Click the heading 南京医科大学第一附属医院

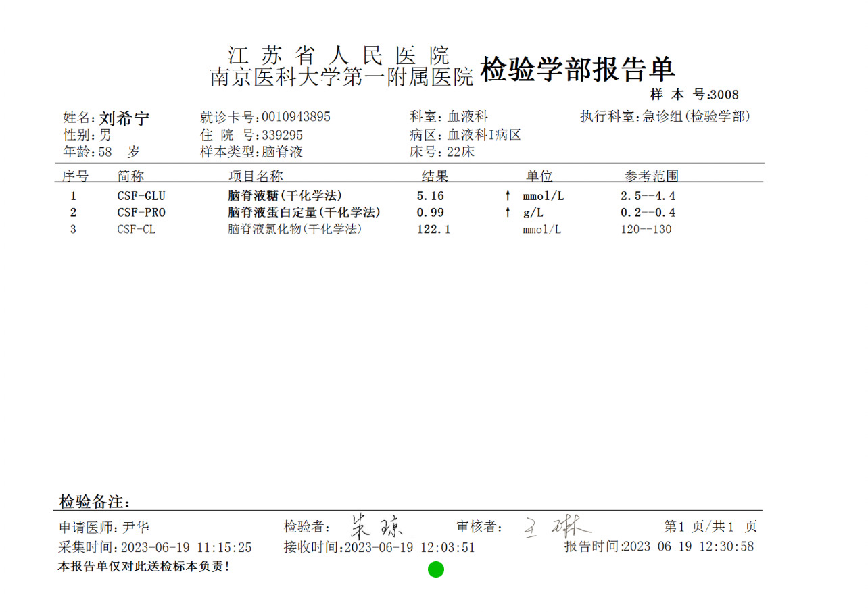(x=341, y=77)
